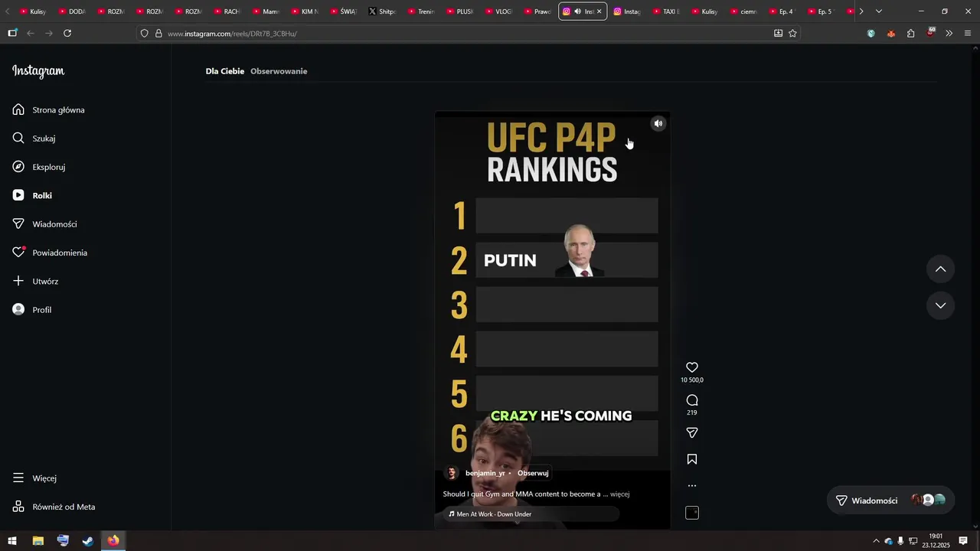980x551 pixels.
Task: Switch to the Dla Ciebie tab
Action: (x=224, y=71)
